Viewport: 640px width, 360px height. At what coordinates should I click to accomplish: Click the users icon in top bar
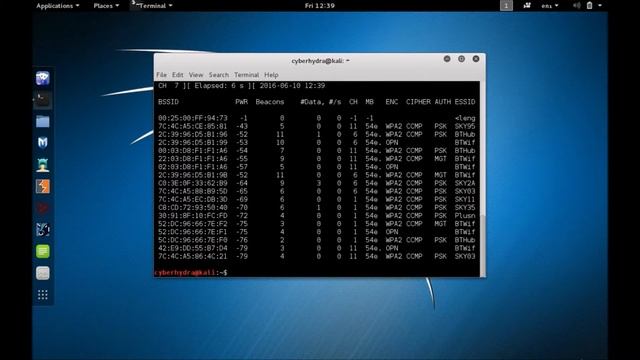pos(527,6)
